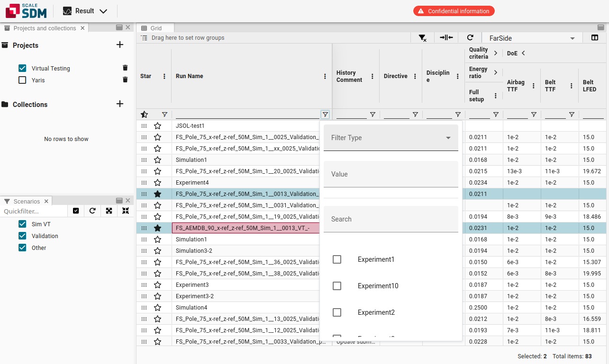The image size is (609, 364).
Task: Star the JSOL-test1 run
Action: coord(158,126)
